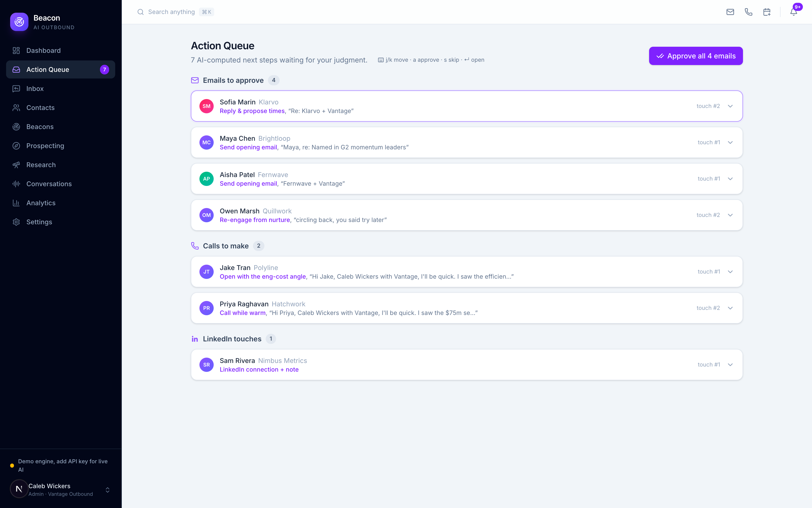Click the 'Nimbus Metrics' company name
The height and width of the screenshot is (508, 812).
coord(282,360)
